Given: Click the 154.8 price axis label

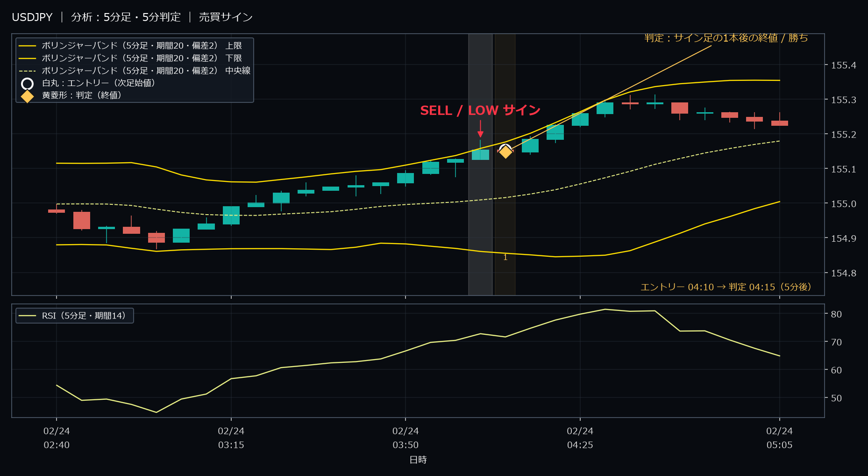Looking at the screenshot, I should 844,273.
